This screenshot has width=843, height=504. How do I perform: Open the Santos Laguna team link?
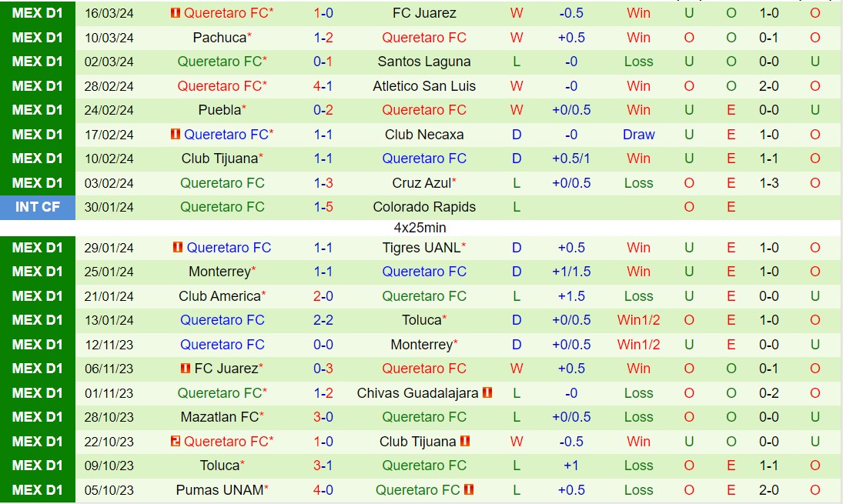tap(424, 62)
